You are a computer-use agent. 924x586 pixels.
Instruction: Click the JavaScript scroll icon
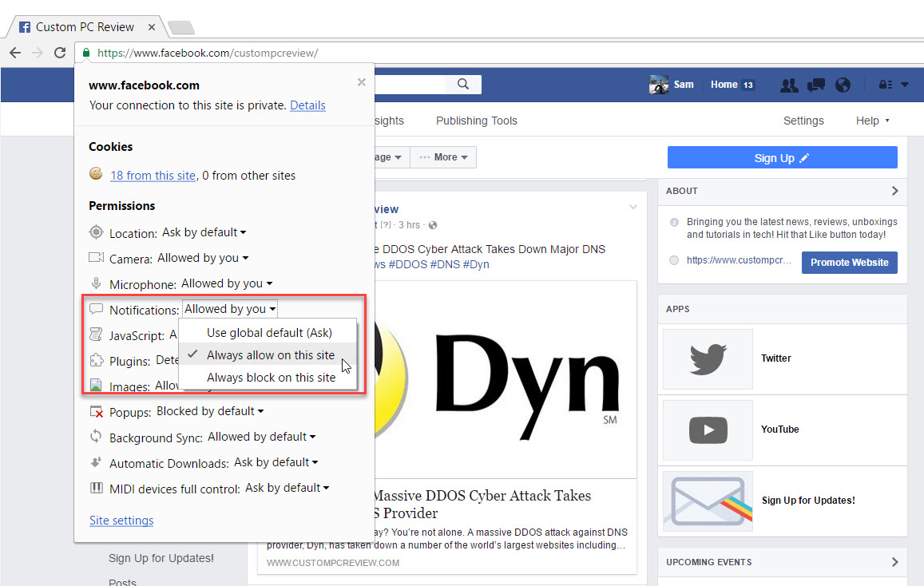(96, 334)
